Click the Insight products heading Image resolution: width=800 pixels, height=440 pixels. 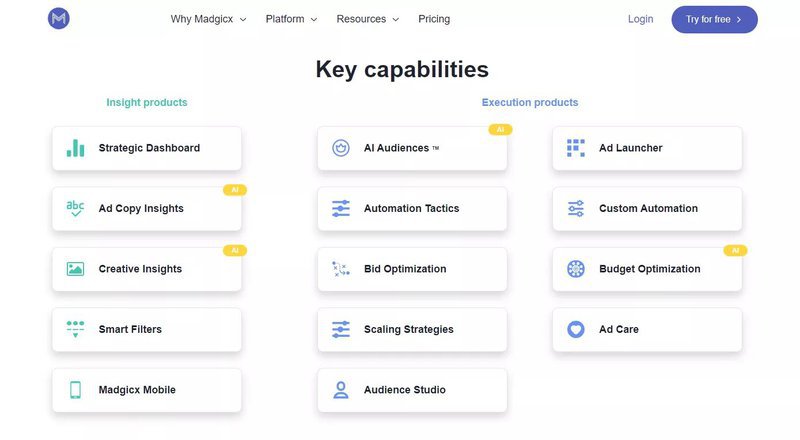pyautogui.click(x=147, y=103)
